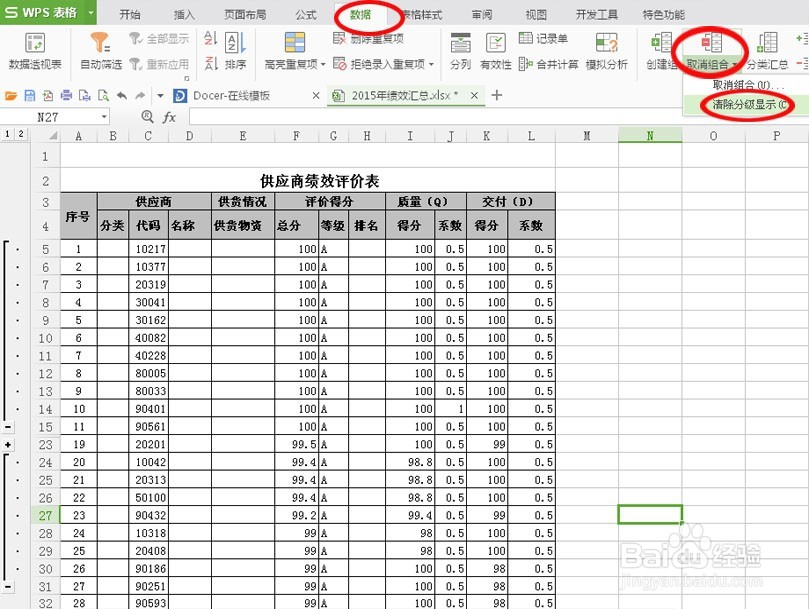This screenshot has width=809, height=609.
Task: Click the 分列 text to columns tool
Action: 460,51
